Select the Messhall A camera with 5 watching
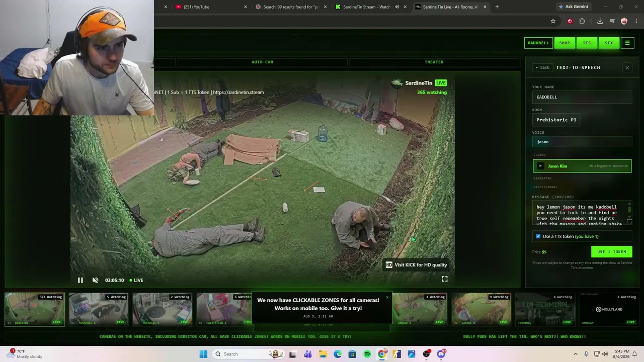Image resolution: width=644 pixels, height=362 pixels. [x=99, y=309]
